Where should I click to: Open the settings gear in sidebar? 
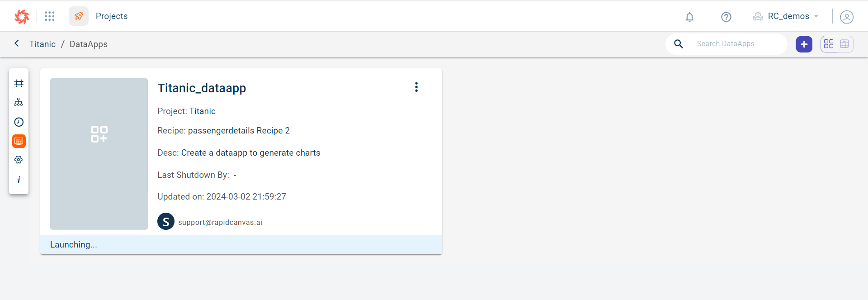(x=19, y=160)
